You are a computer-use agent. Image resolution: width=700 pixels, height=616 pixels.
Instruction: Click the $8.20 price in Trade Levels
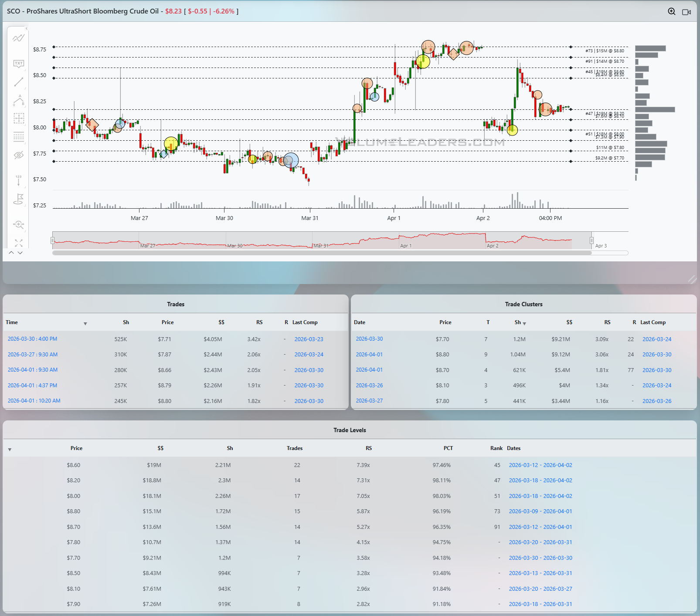pyautogui.click(x=73, y=481)
